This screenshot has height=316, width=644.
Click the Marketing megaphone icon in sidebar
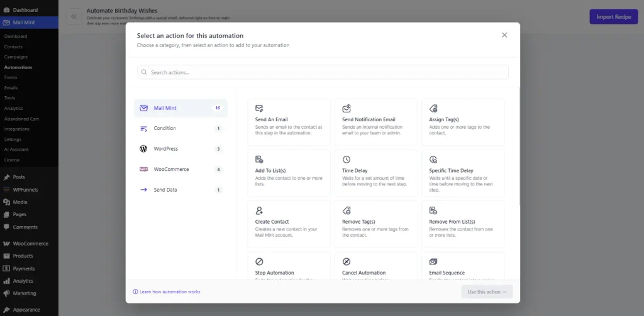[x=6, y=293]
